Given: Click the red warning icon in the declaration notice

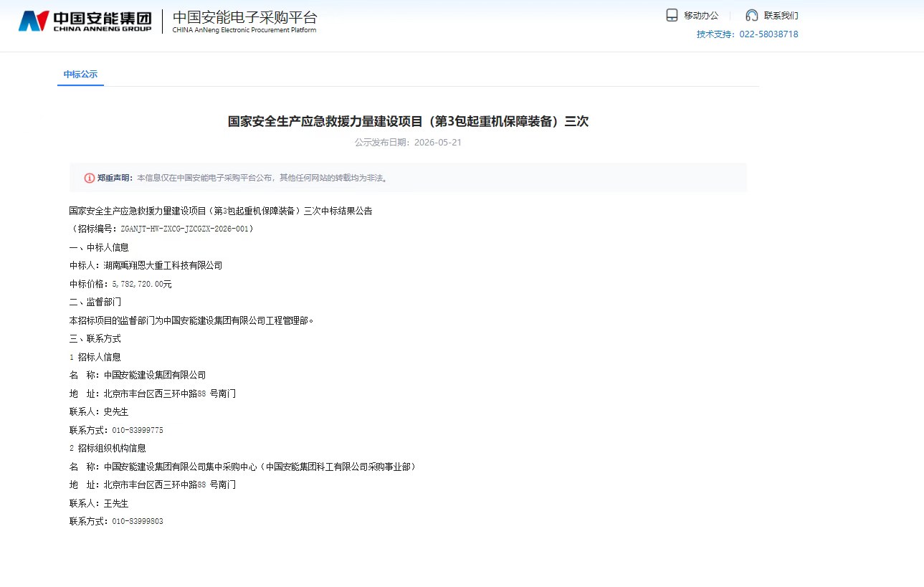Looking at the screenshot, I should (x=90, y=178).
